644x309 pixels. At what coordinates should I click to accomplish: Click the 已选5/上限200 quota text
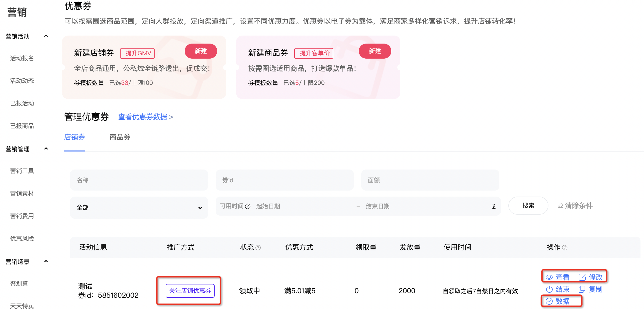click(x=304, y=83)
